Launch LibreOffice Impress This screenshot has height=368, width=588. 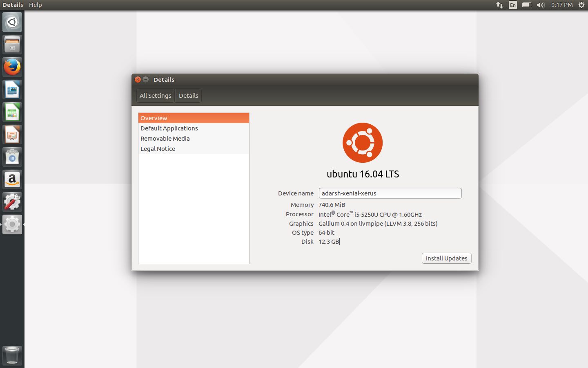pyautogui.click(x=12, y=135)
